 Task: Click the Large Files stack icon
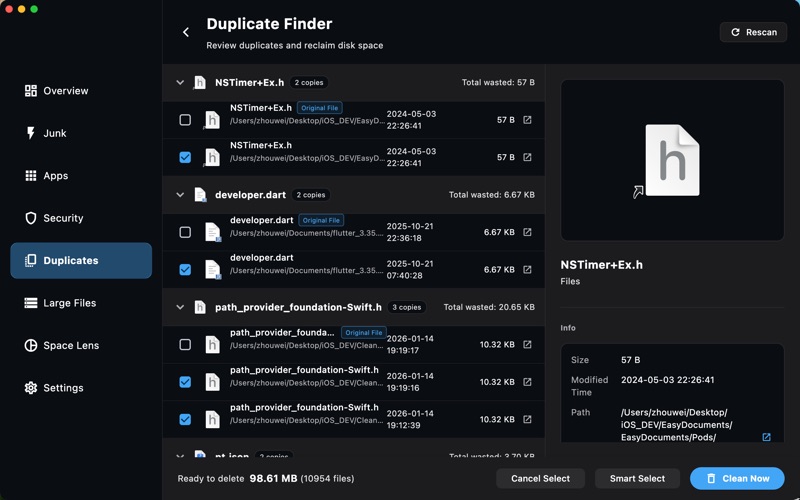pyautogui.click(x=31, y=303)
